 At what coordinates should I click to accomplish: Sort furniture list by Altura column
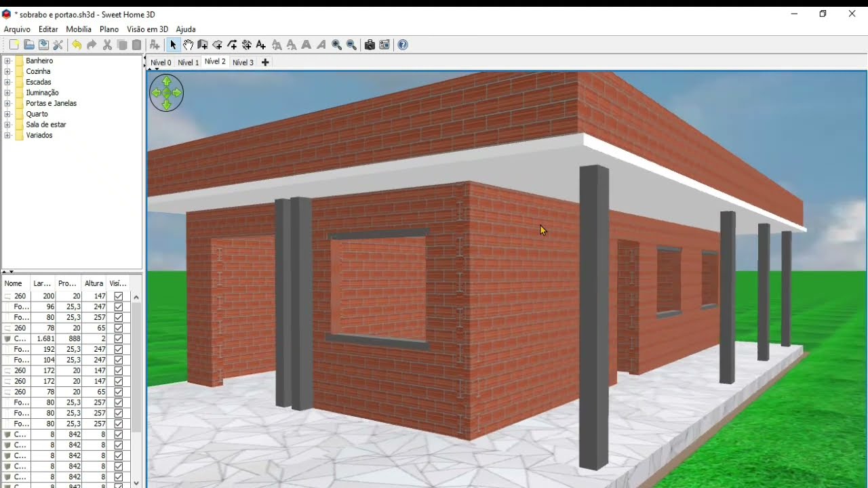point(94,283)
